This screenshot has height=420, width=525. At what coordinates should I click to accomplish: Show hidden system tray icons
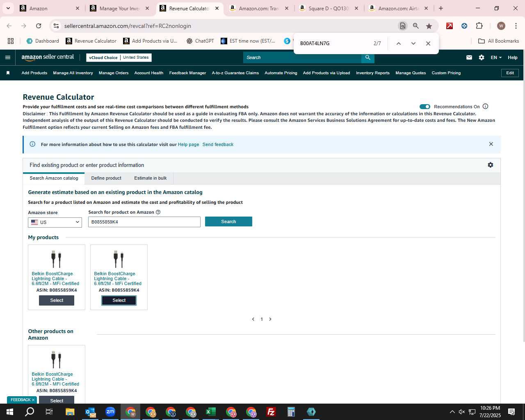pos(452,412)
